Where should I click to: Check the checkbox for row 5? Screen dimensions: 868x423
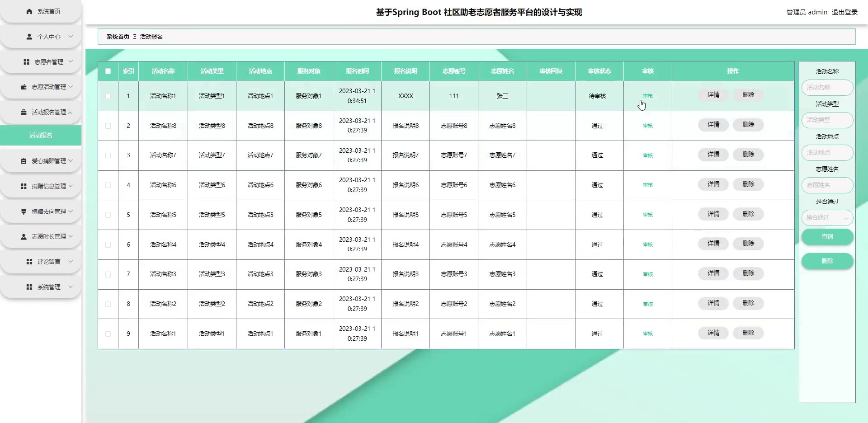(108, 215)
